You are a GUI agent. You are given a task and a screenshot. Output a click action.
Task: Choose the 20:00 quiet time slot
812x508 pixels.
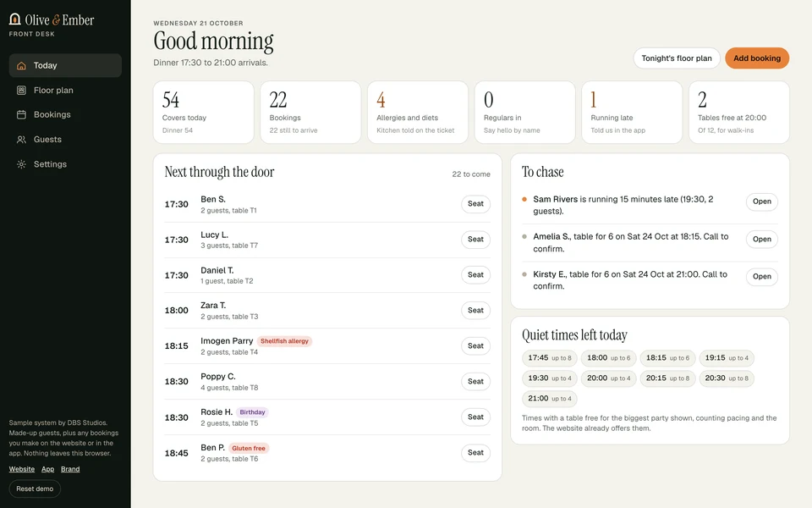point(608,378)
